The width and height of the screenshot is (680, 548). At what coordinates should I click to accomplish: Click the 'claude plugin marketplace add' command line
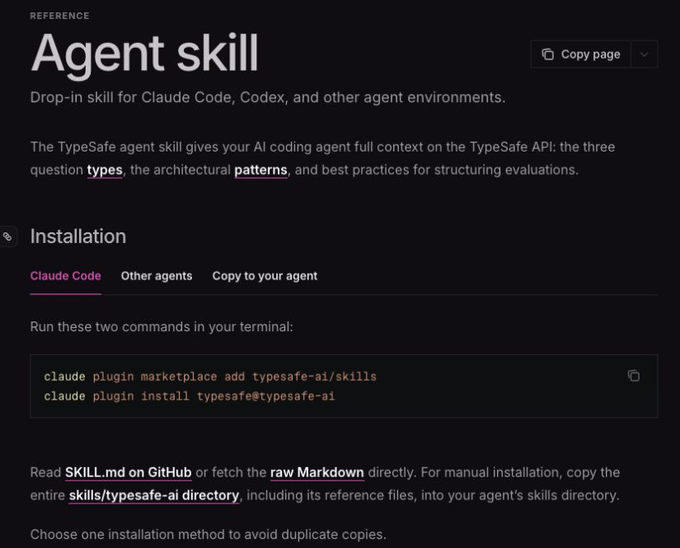pyautogui.click(x=210, y=376)
